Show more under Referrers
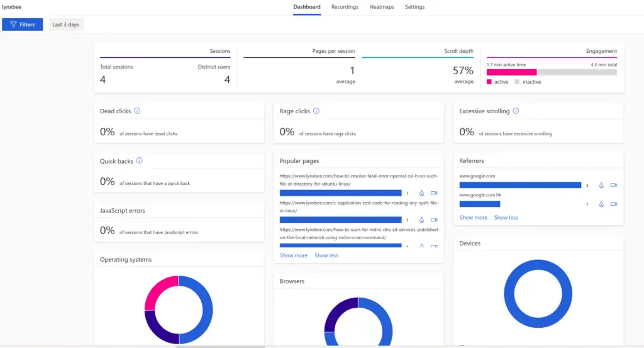 [x=473, y=218]
